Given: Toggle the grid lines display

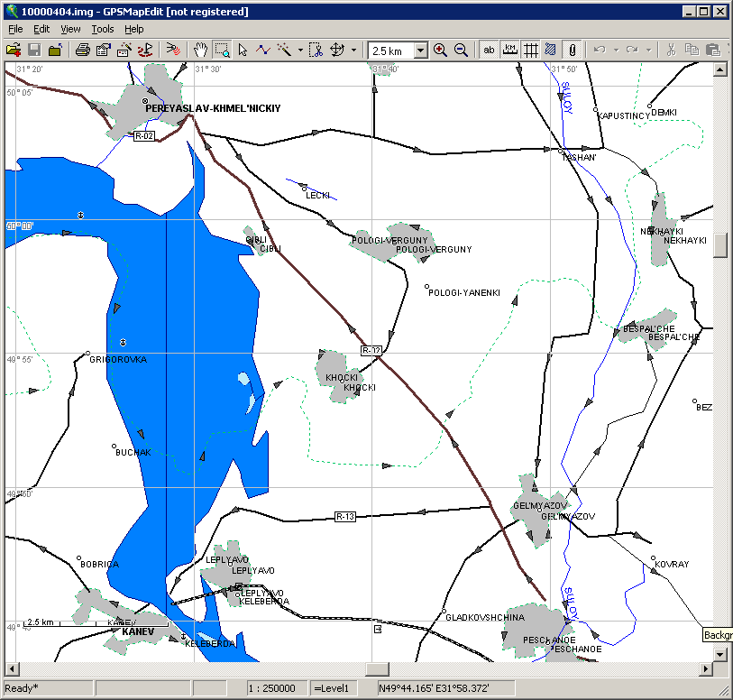Looking at the screenshot, I should (531, 50).
